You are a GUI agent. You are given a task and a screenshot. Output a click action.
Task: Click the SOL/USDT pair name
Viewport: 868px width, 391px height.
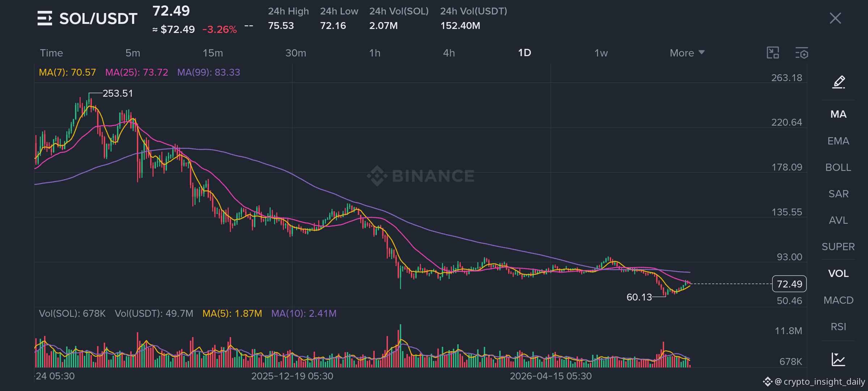pos(98,18)
